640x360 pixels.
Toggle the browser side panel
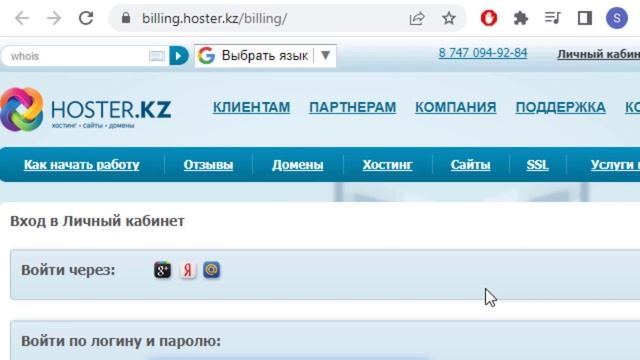pyautogui.click(x=584, y=18)
